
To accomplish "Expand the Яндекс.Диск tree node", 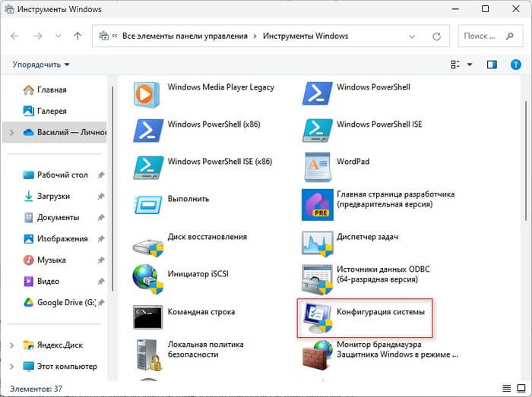I will click(x=11, y=345).
